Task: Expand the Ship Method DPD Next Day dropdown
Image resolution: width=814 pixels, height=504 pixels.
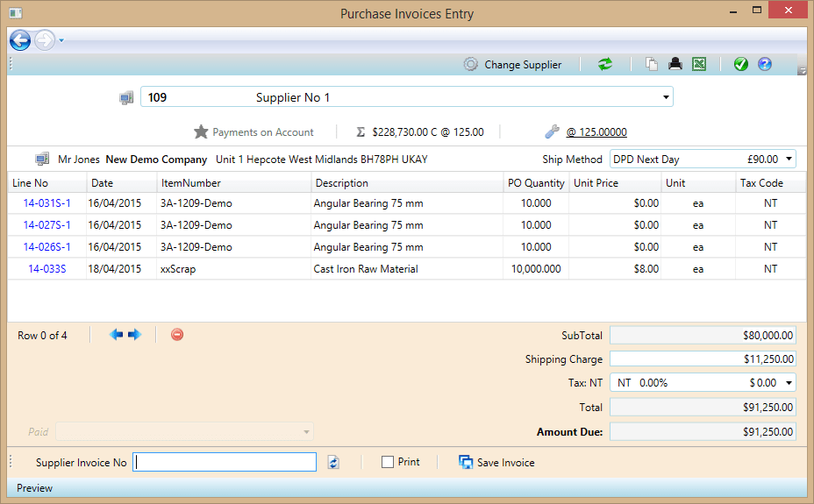Action: coord(789,159)
